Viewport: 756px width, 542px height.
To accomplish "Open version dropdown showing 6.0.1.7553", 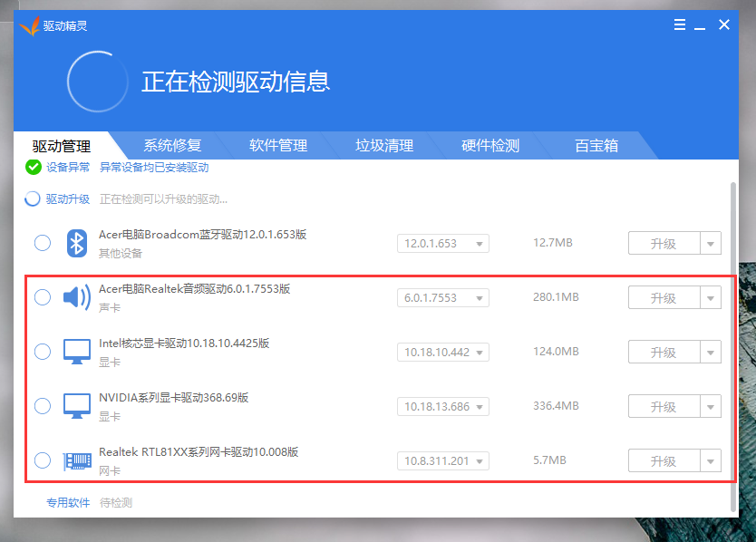I will 442,297.
